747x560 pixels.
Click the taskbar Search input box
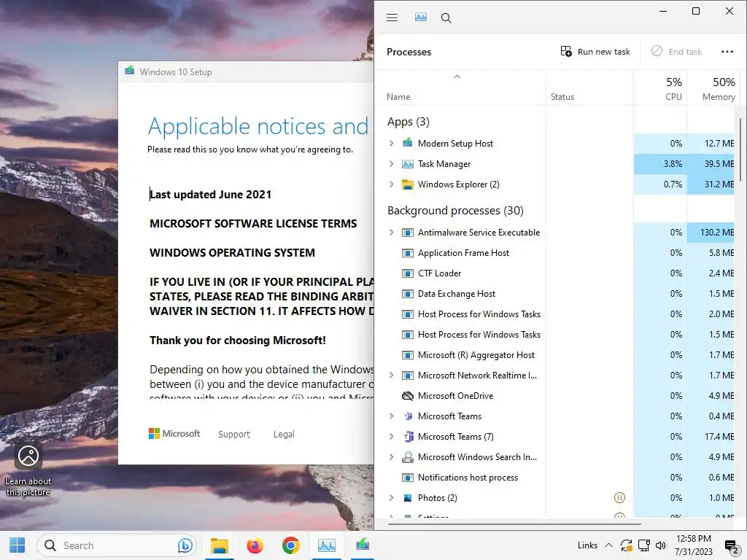pyautogui.click(x=117, y=545)
